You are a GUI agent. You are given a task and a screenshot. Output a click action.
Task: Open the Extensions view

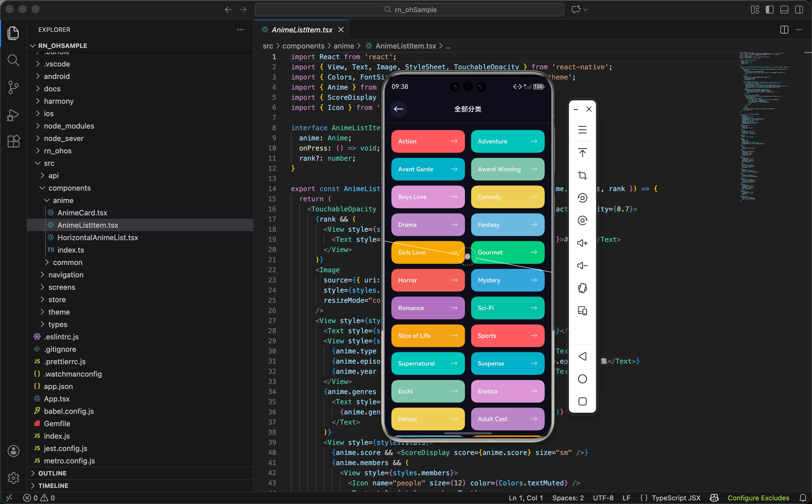point(13,141)
